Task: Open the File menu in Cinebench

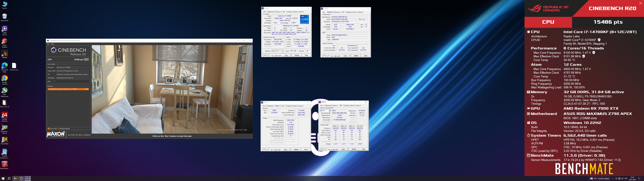Action: coord(48,44)
